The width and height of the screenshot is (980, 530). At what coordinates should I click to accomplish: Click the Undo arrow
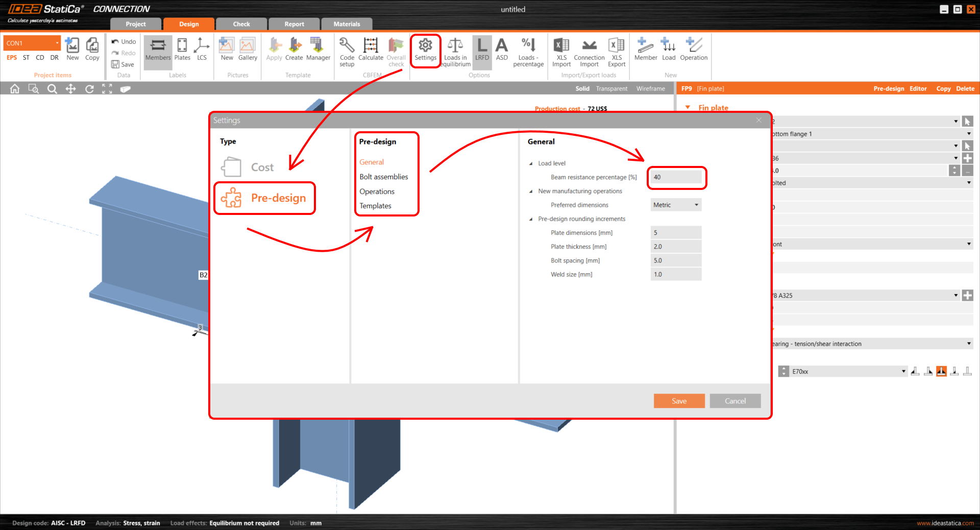tap(124, 42)
